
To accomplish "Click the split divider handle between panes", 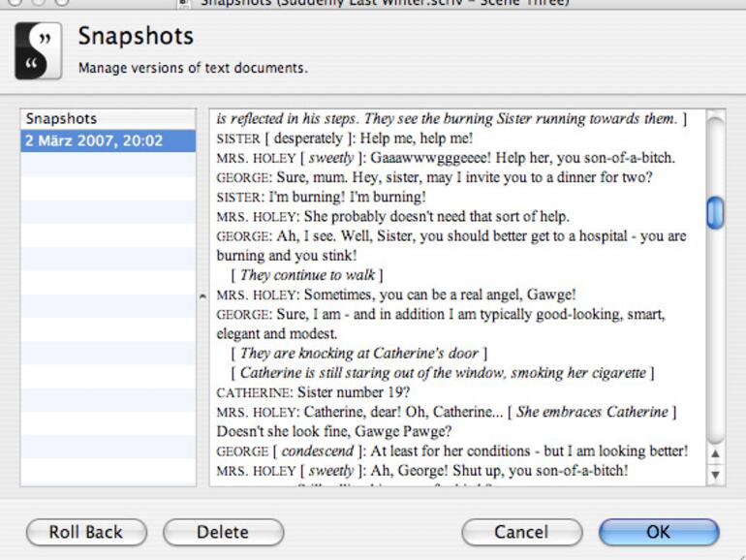I will (x=202, y=296).
